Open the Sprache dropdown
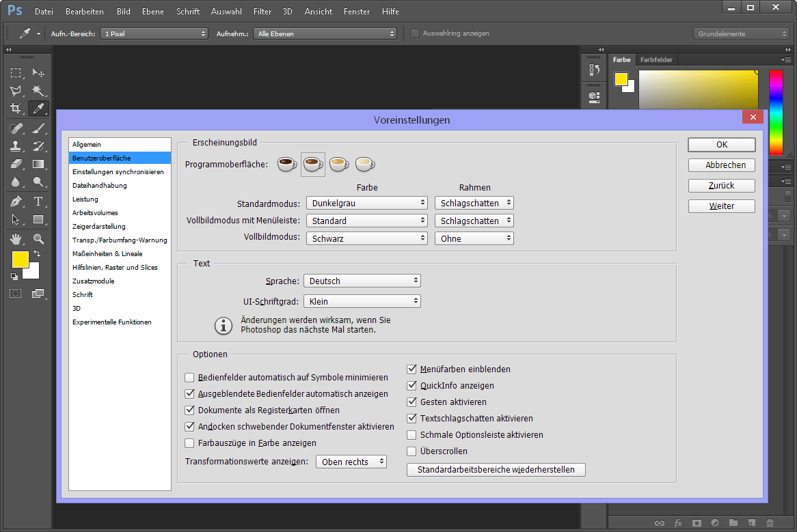The width and height of the screenshot is (797, 532). tap(362, 281)
